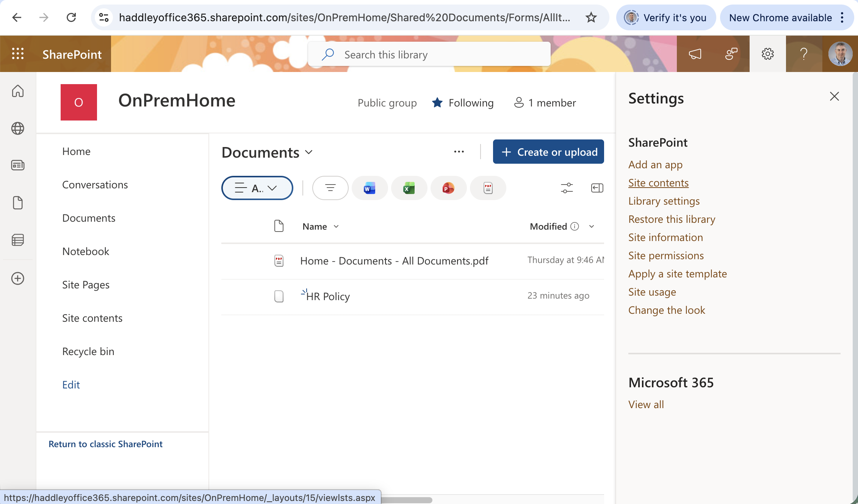This screenshot has height=504, width=858.
Task: Click the browser address bar URL
Action: 344,17
